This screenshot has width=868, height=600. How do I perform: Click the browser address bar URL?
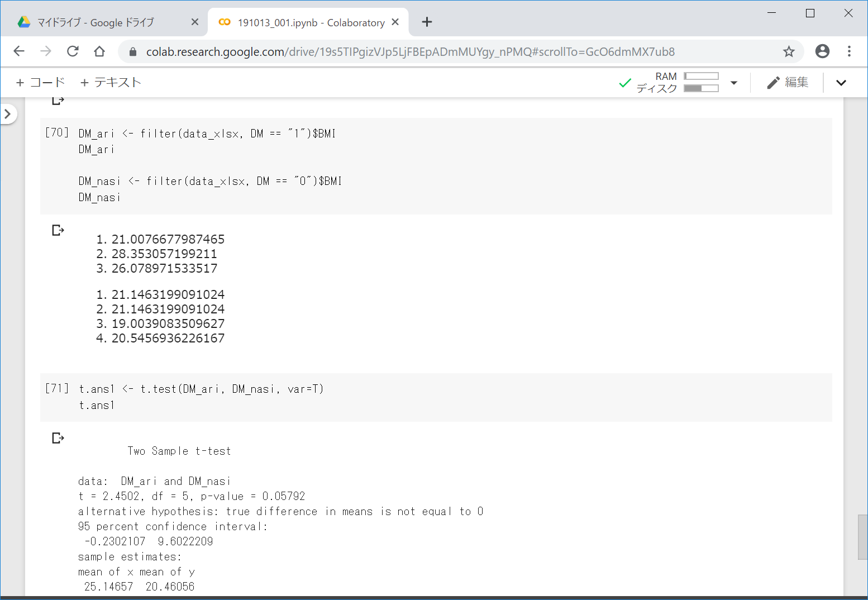click(x=410, y=52)
